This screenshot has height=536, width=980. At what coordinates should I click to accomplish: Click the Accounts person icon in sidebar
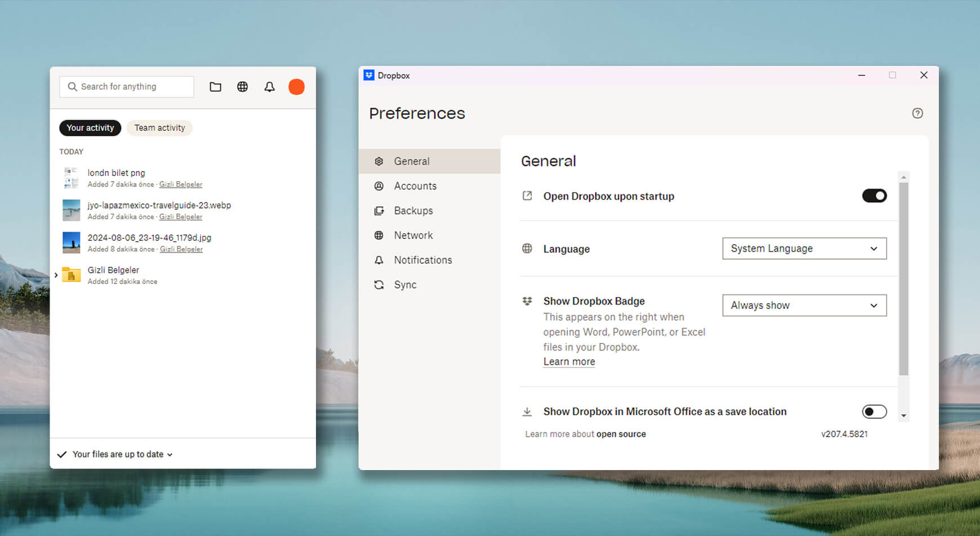click(379, 186)
